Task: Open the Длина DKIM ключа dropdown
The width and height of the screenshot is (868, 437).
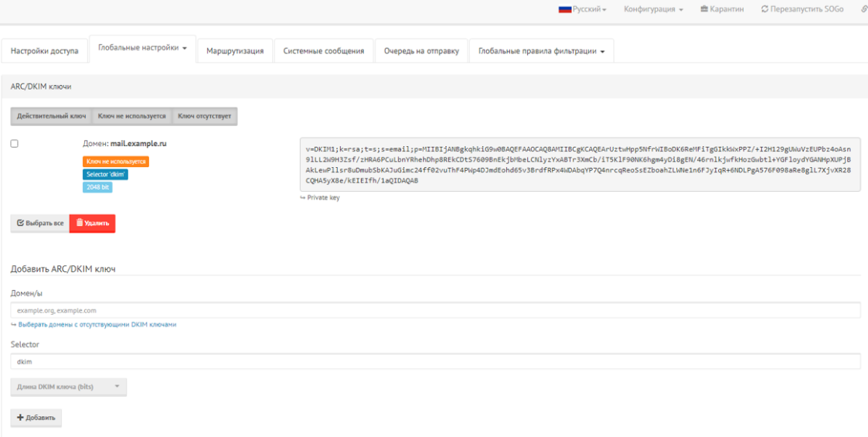Action: (69, 387)
